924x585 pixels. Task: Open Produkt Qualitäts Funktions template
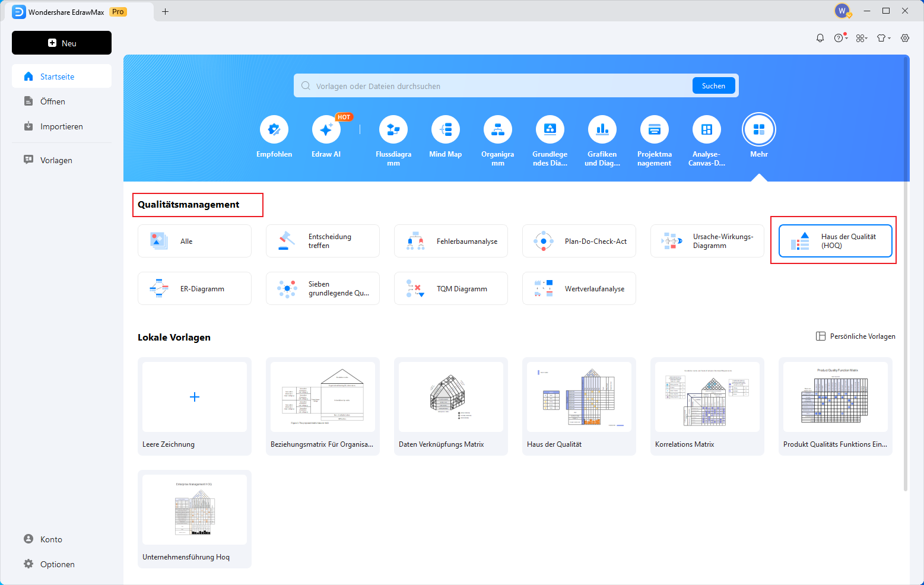coord(836,406)
